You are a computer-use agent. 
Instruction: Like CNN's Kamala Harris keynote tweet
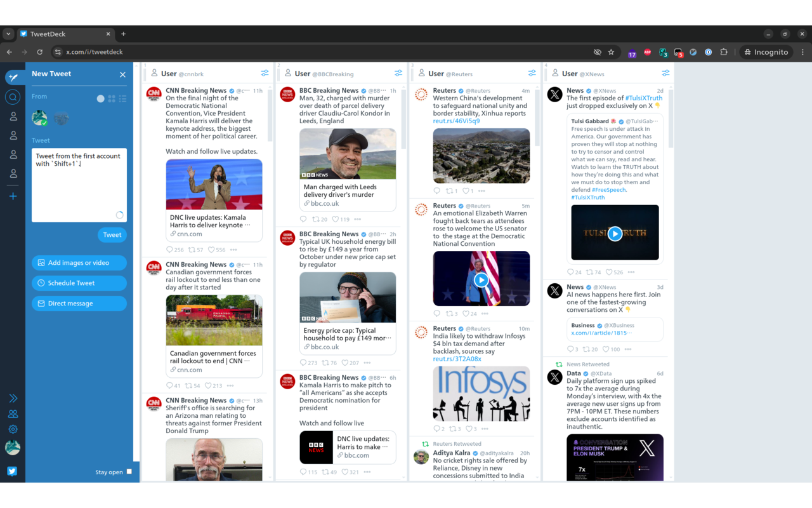211,250
